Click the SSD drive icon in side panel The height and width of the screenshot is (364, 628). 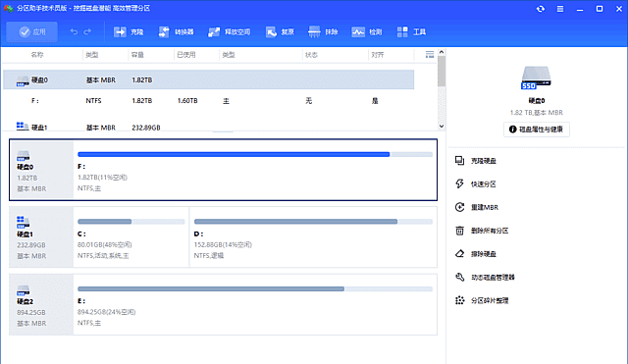coord(536,78)
